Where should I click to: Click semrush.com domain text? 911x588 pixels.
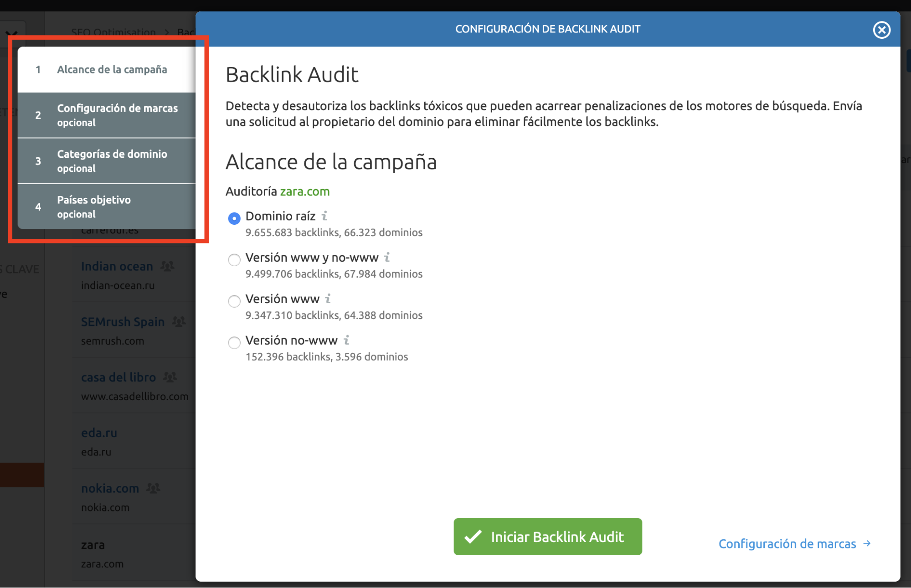(113, 341)
